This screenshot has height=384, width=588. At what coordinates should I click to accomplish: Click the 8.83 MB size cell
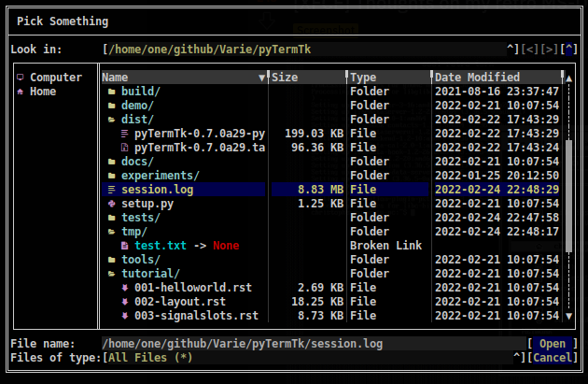click(321, 190)
